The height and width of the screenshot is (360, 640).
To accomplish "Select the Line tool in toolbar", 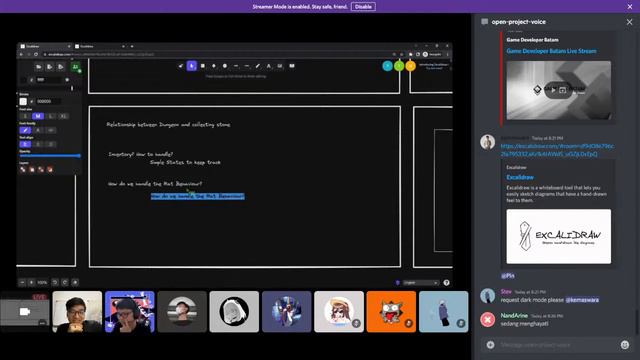I will [247, 66].
